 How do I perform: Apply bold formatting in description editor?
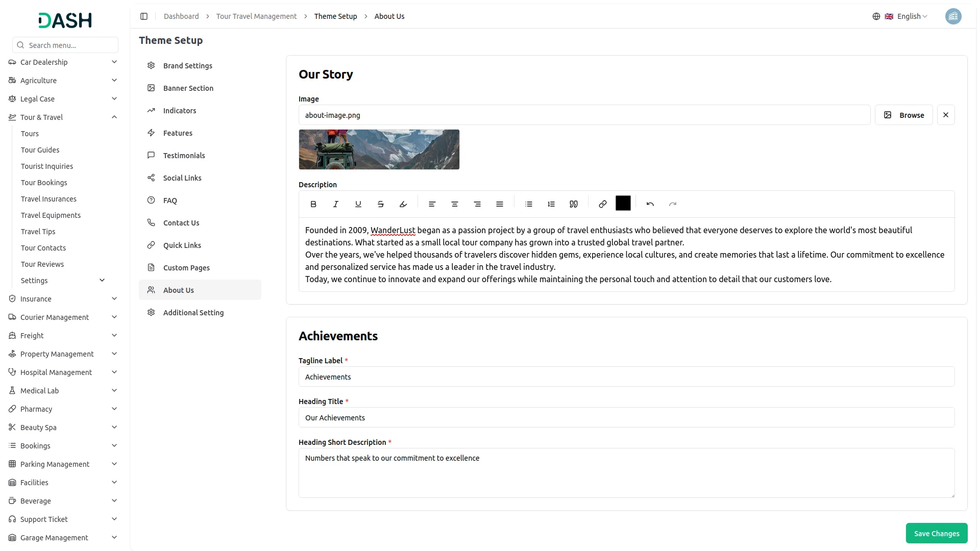coord(313,204)
